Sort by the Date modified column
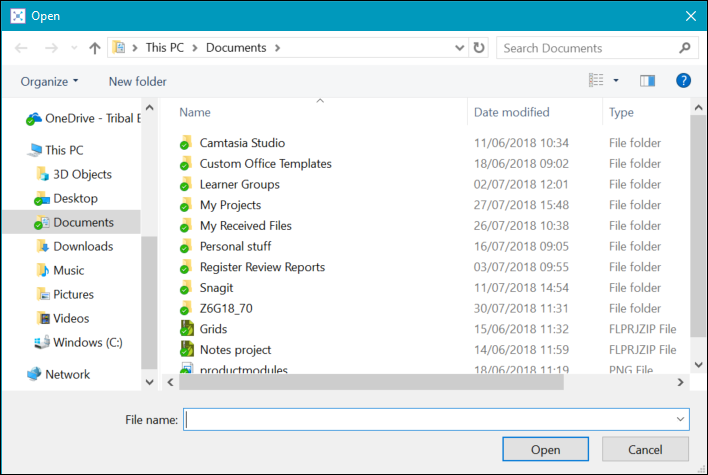 (x=511, y=113)
